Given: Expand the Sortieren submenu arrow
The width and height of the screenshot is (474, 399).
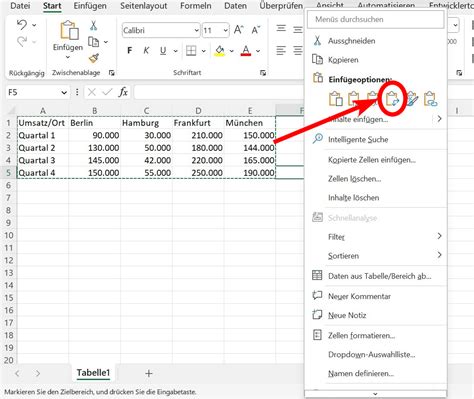Looking at the screenshot, I should click(439, 255).
